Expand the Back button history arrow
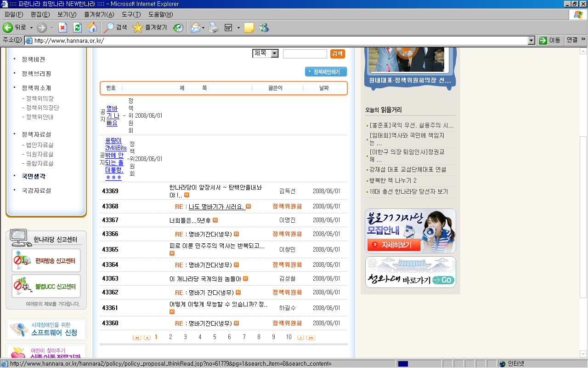The image size is (588, 368). [31, 28]
